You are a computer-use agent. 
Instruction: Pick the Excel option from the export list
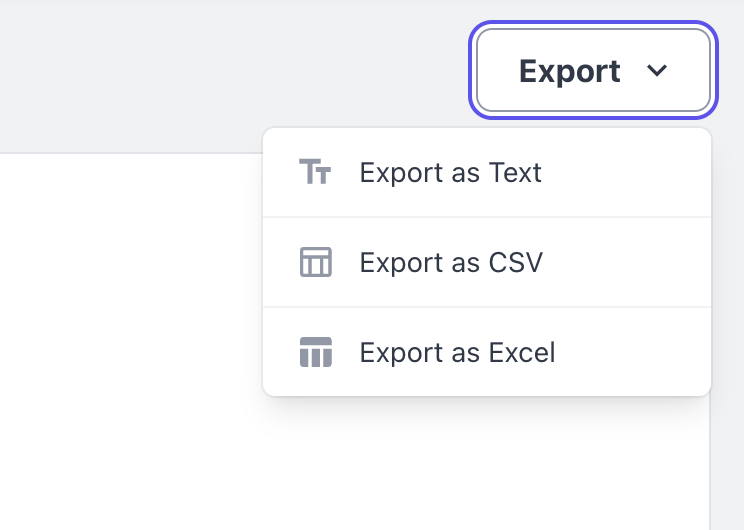coord(487,352)
